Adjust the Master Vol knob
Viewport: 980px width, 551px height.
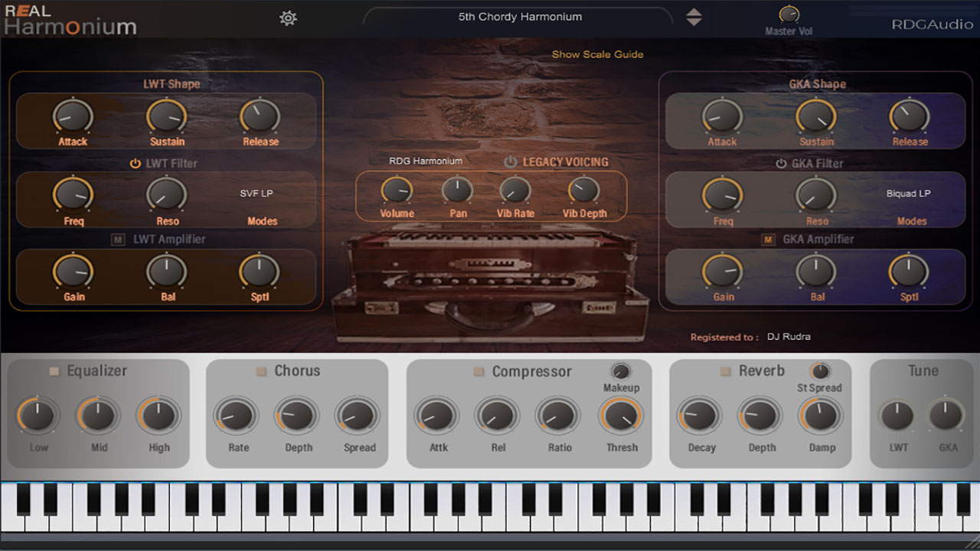click(x=789, y=14)
